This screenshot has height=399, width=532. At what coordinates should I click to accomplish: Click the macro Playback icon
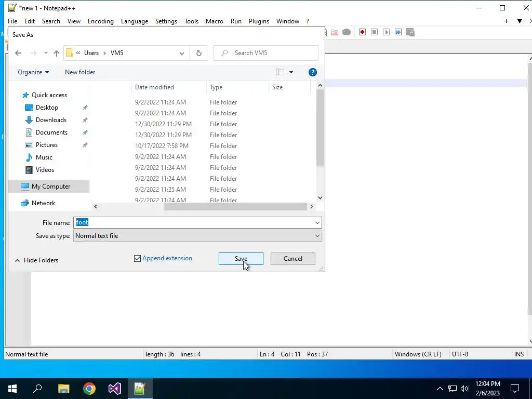[386, 32]
